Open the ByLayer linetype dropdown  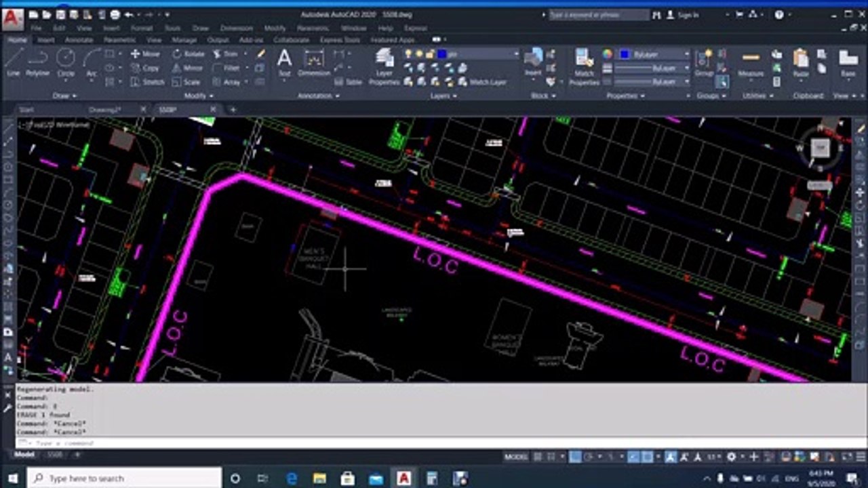(x=652, y=81)
